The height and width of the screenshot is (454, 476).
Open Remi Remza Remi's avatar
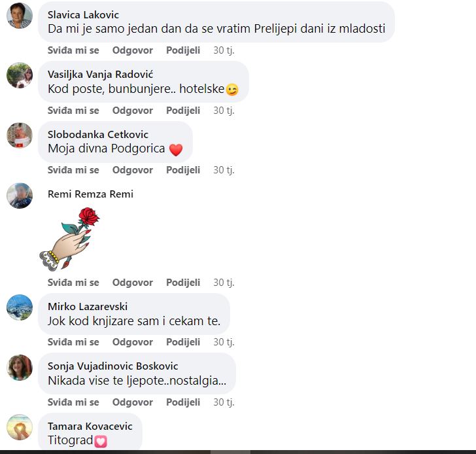click(20, 196)
